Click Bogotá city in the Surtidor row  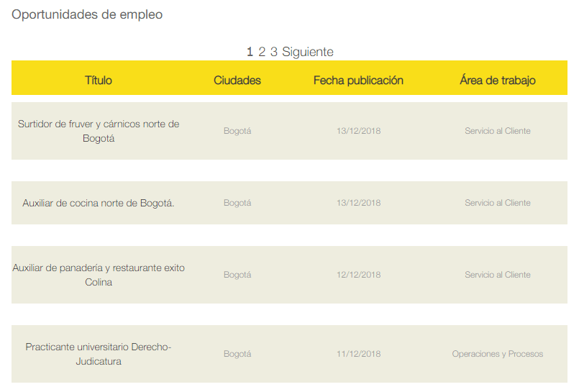coord(237,131)
